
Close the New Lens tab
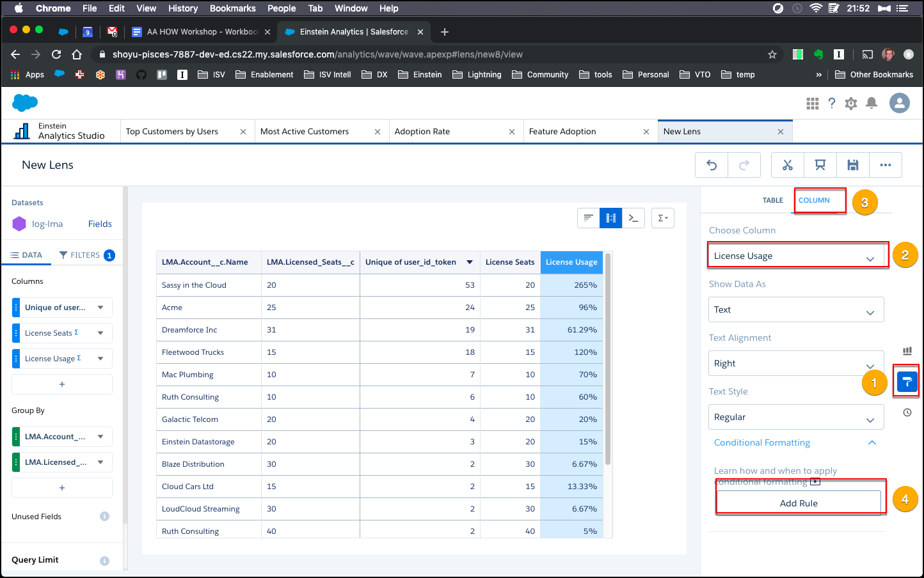pos(781,132)
